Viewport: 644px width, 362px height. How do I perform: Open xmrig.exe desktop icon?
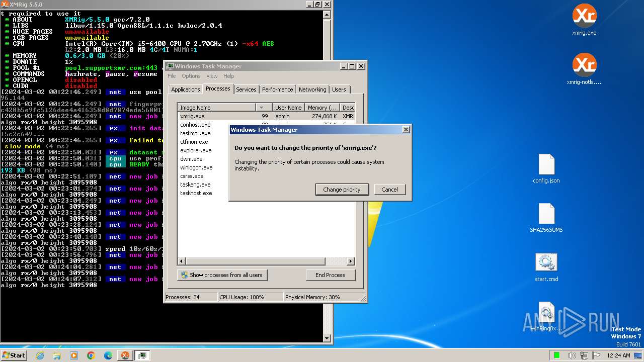[x=584, y=20]
